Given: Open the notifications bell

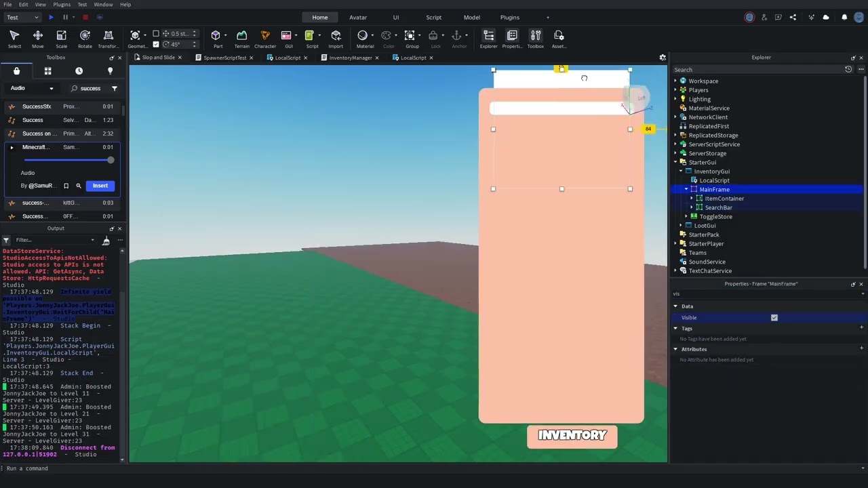Looking at the screenshot, I should 844,17.
